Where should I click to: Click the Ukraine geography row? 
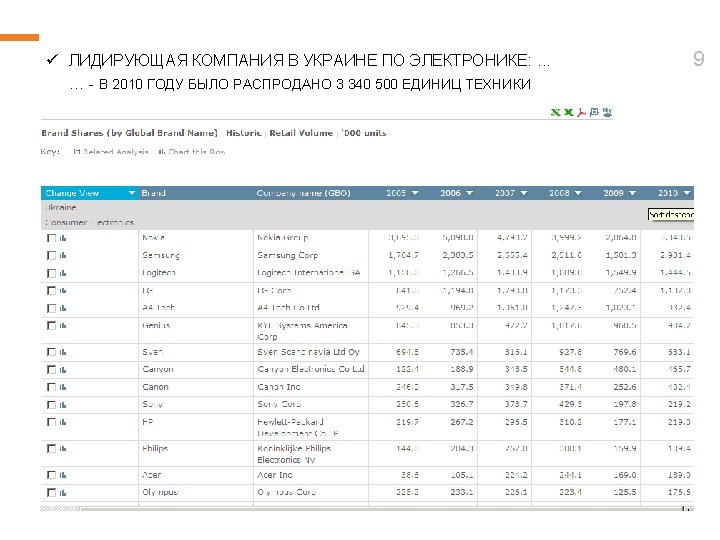click(61, 208)
